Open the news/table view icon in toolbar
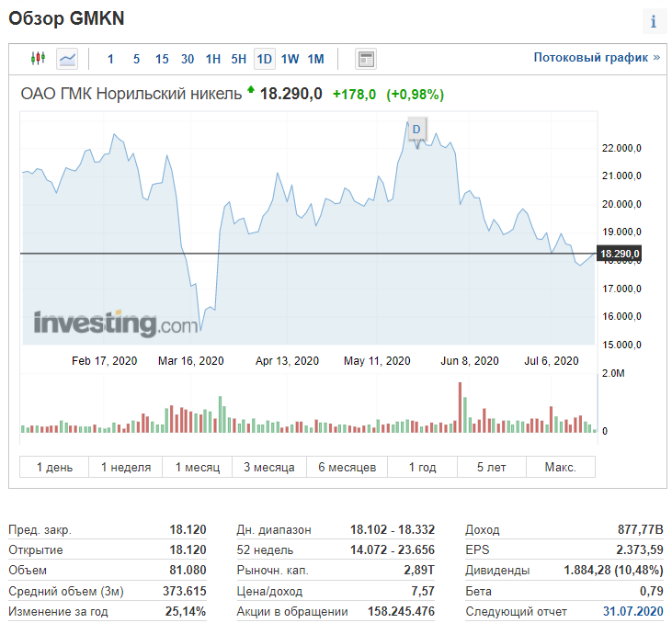 pyautogui.click(x=366, y=59)
